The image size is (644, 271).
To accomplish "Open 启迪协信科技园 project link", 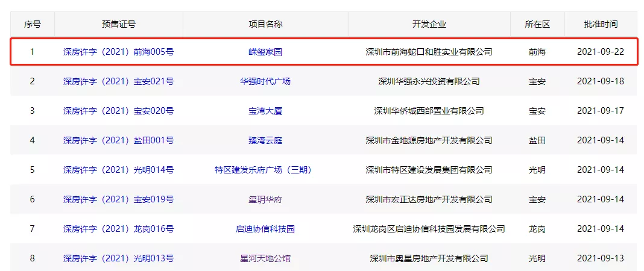I will tap(265, 229).
